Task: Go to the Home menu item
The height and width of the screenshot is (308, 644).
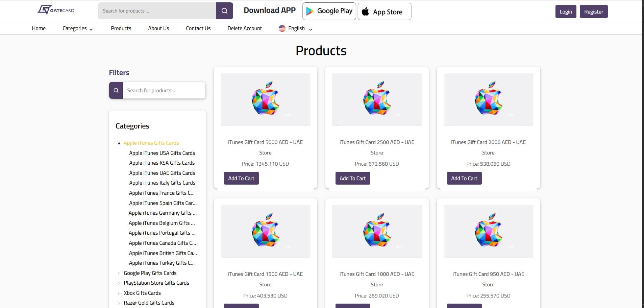Action: [x=39, y=28]
